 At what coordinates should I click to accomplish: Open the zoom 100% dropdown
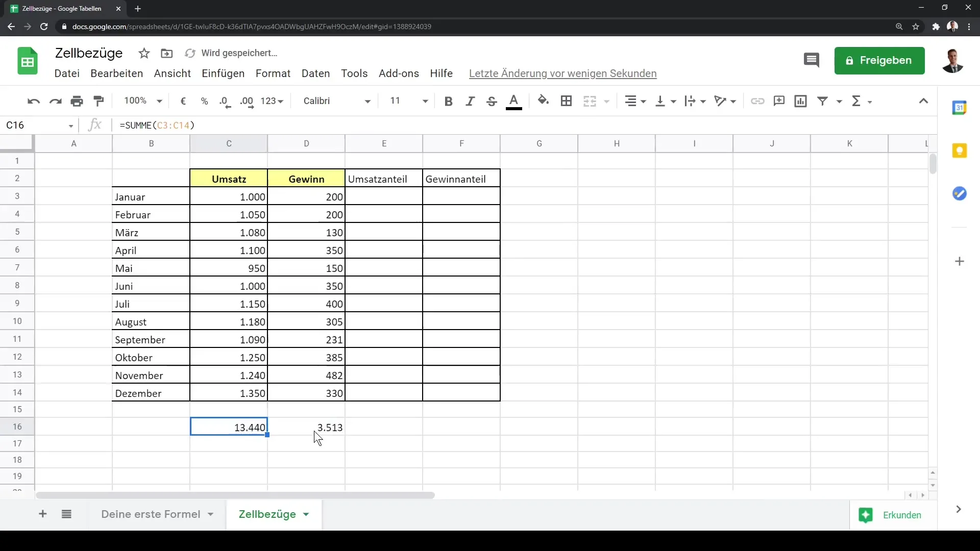(143, 101)
